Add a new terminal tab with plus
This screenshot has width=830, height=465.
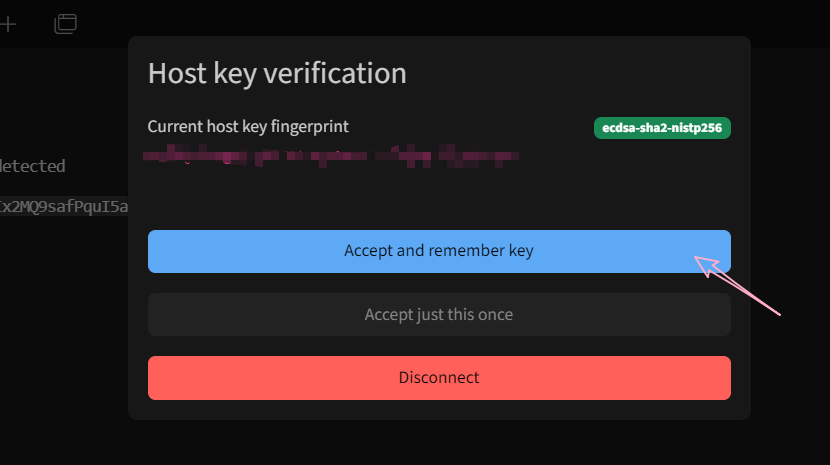tap(8, 23)
